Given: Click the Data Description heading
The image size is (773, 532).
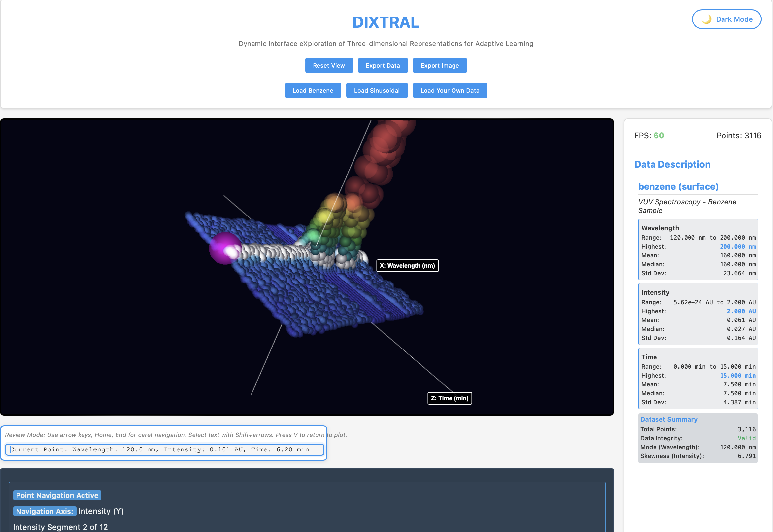Looking at the screenshot, I should pyautogui.click(x=672, y=164).
